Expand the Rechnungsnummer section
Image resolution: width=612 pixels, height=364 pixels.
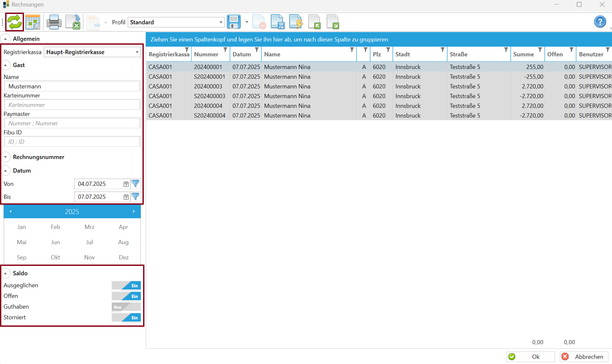(x=5, y=157)
